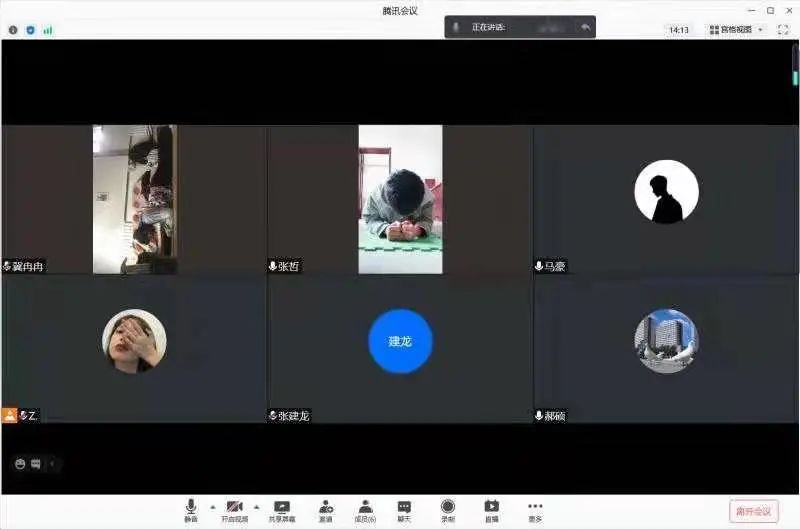This screenshot has height=529, width=800.
Task: Collapse the bottom-left reaction bar arrow
Action: coord(52,464)
